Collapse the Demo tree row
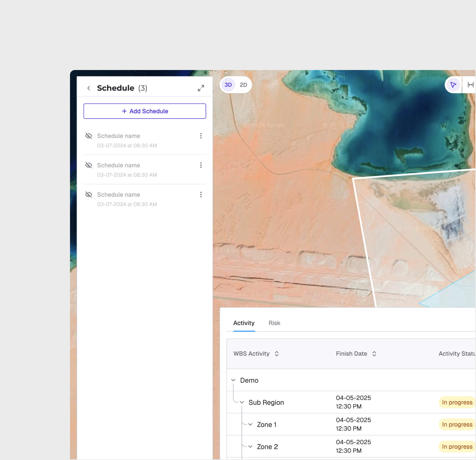 pos(233,380)
